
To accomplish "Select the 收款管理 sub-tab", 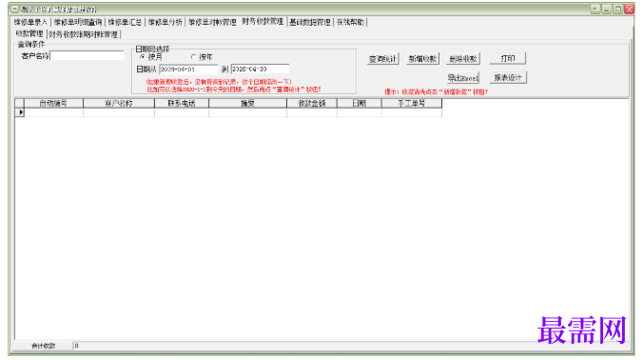I will pyautogui.click(x=29, y=33).
